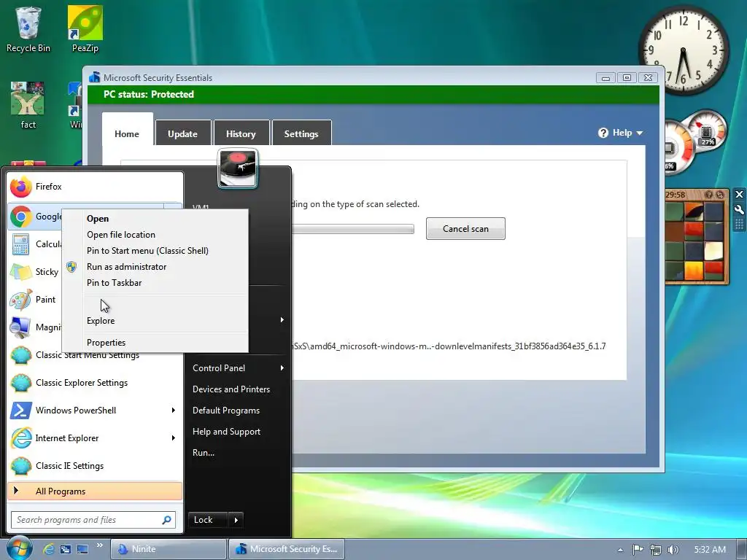Open Help and Support
The width and height of the screenshot is (747, 560).
click(x=239, y=432)
